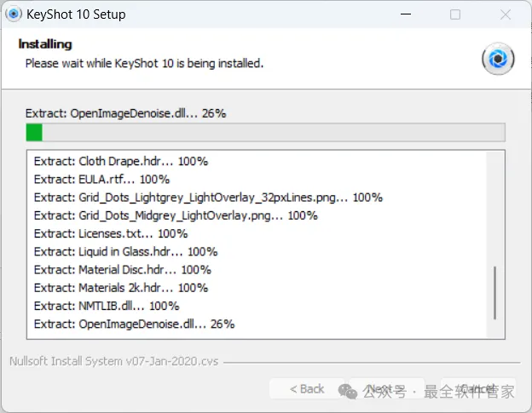Select the Cloth Drape.hdr log entry

(121, 161)
